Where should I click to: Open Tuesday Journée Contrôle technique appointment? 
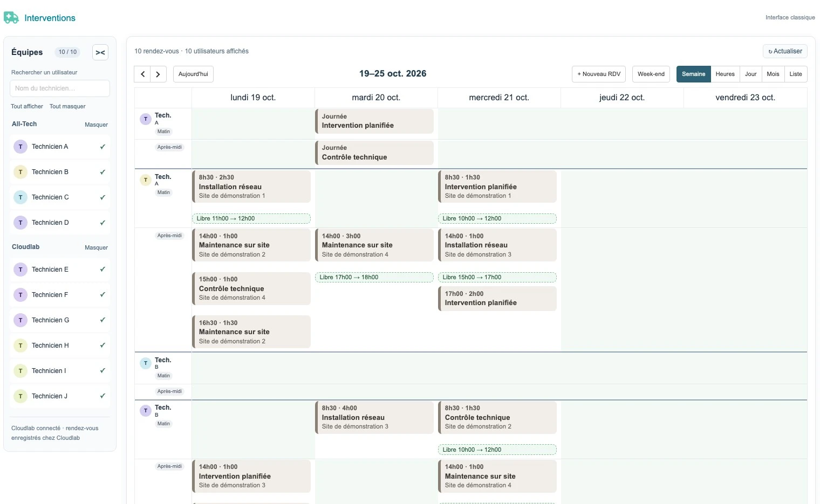(374, 153)
